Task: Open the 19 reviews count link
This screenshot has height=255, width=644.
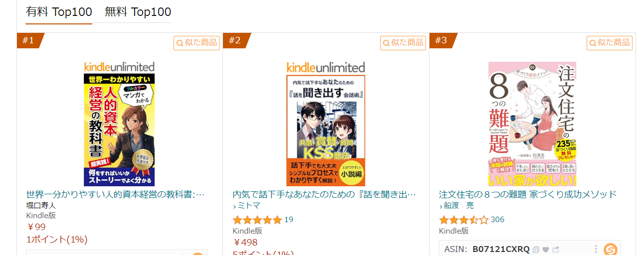Action: coord(289,219)
